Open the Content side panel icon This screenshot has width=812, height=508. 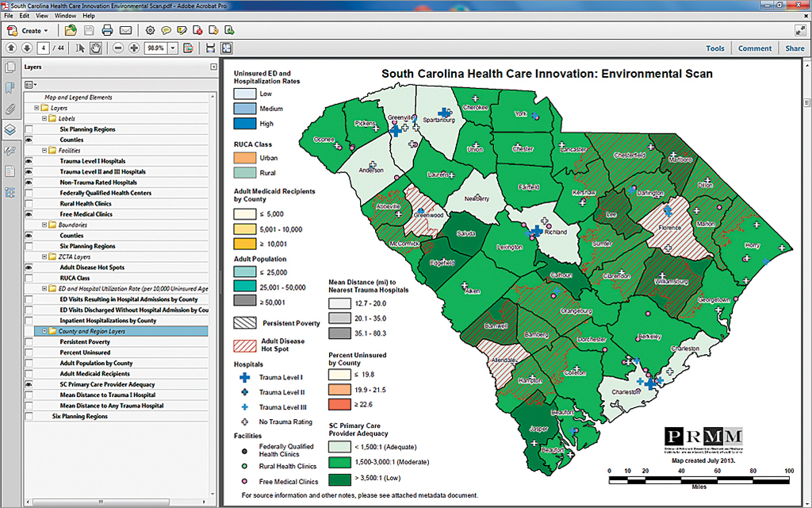tap(10, 171)
